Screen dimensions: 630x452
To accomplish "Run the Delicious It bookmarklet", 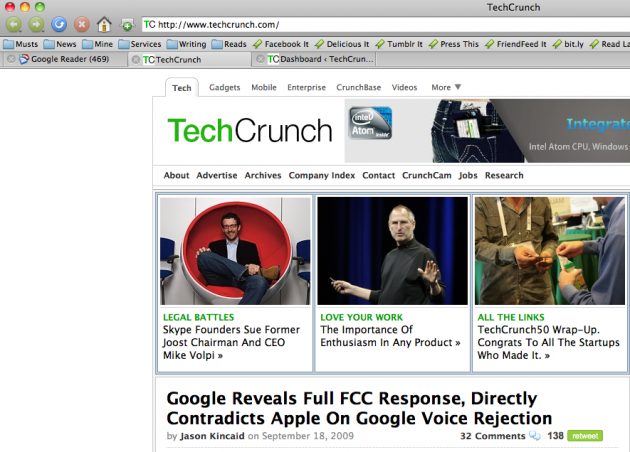I will click(342, 44).
